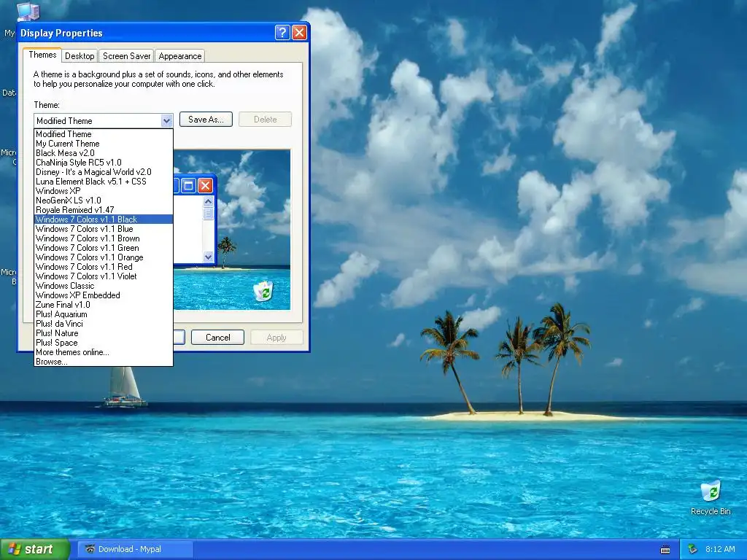747x560 pixels.
Task: Click the system tray network icon
Action: click(x=693, y=549)
